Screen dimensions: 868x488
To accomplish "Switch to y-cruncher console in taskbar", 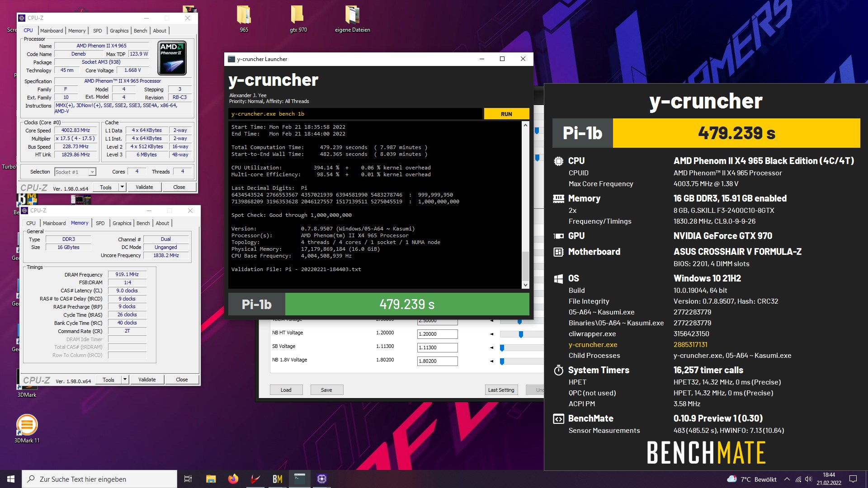I will 300,479.
